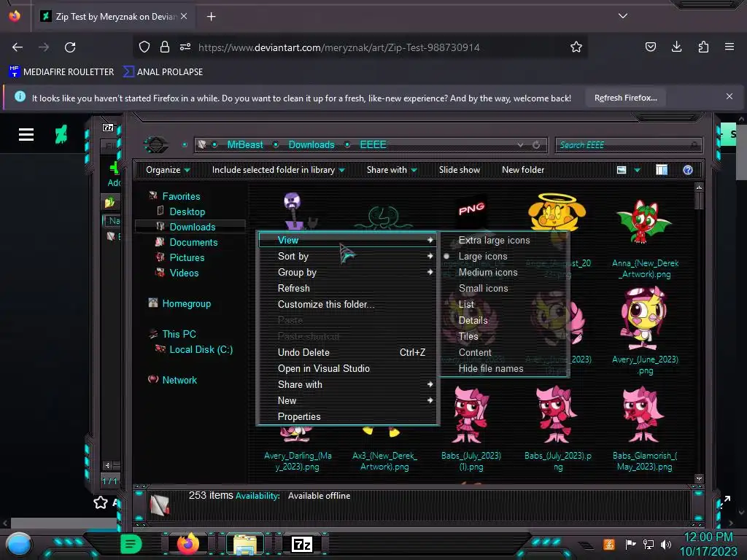Expand the Group by submenu
747x560 pixels.
348,273
